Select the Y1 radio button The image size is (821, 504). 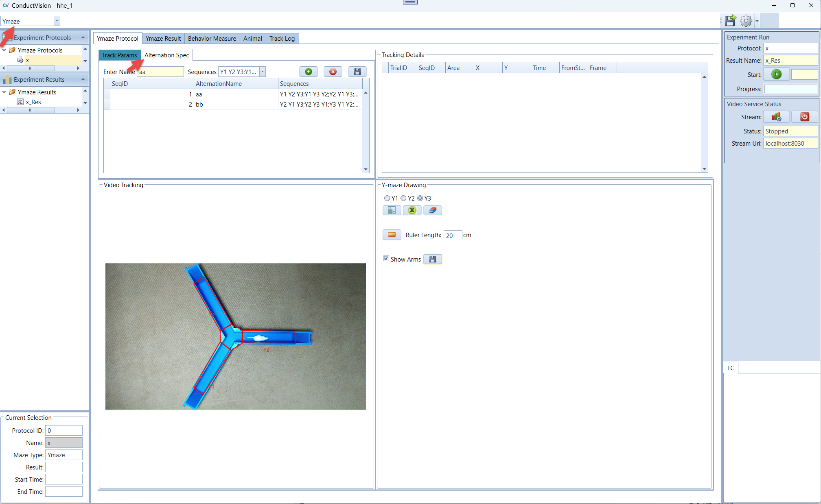[387, 198]
